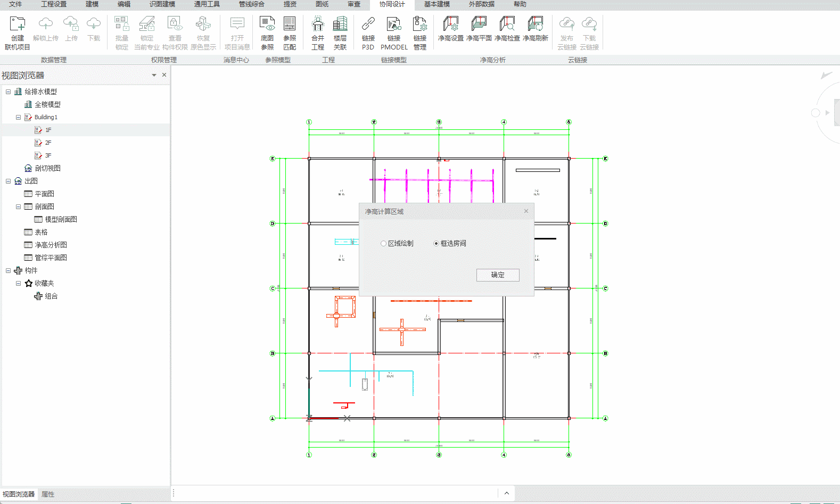Select the 框选房间 radio option
This screenshot has height=504, width=840.
coord(437,244)
